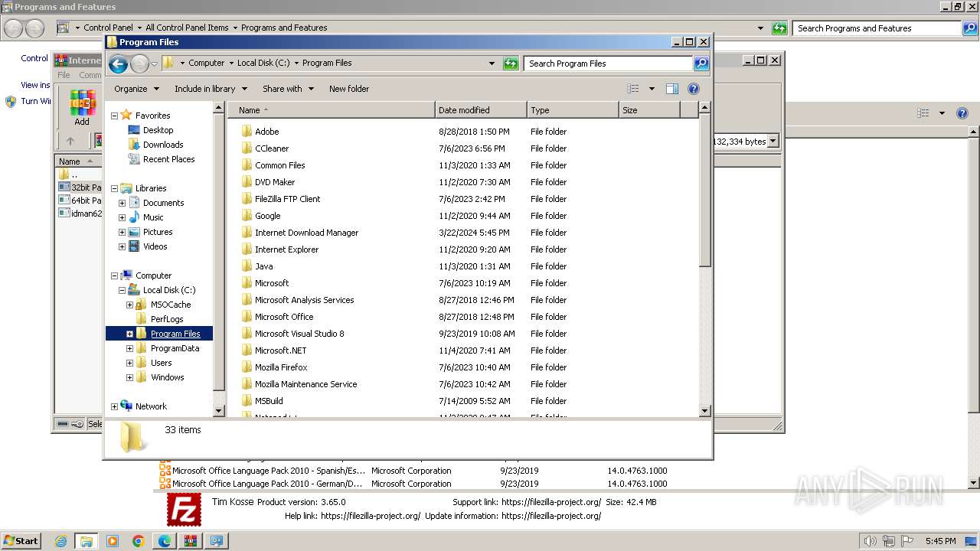Click All Control Panel Items breadcrumb
Image resolution: width=980 pixels, height=551 pixels.
click(x=187, y=28)
